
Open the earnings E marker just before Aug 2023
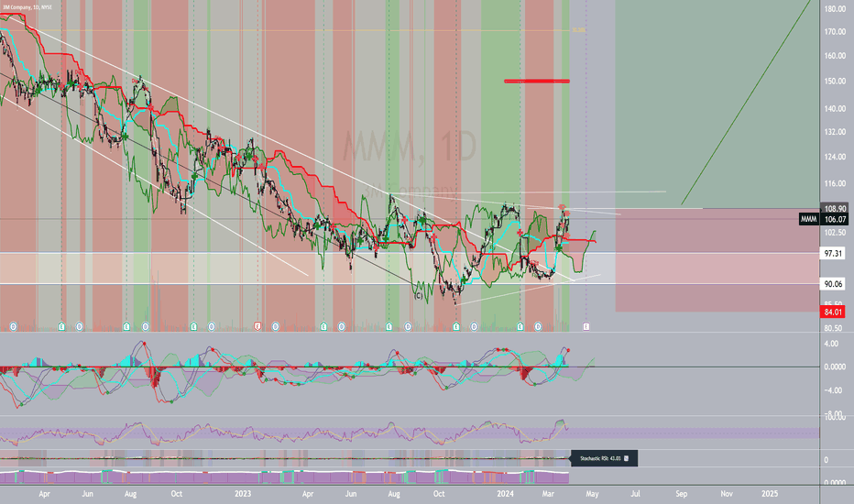point(389,326)
